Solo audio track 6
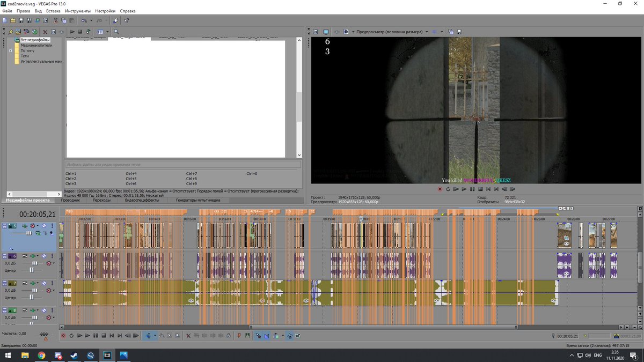Viewport: 644px width, 362px height. click(52, 256)
